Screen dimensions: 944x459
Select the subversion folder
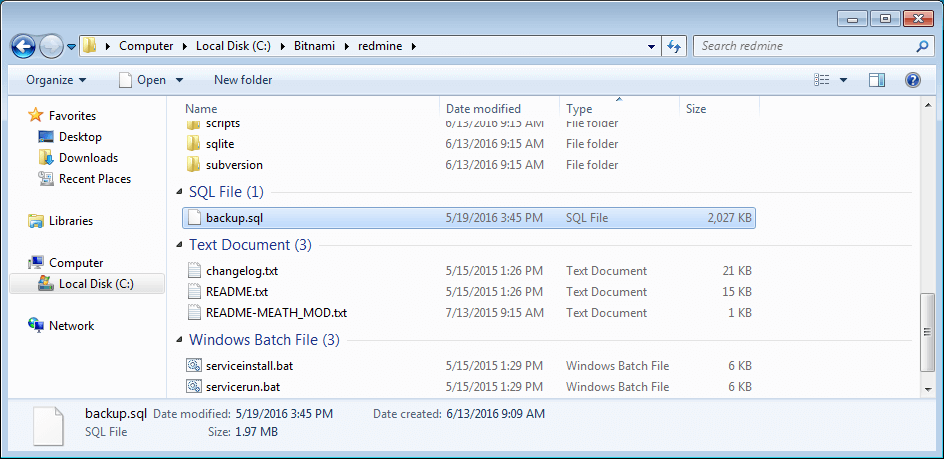pos(234,165)
